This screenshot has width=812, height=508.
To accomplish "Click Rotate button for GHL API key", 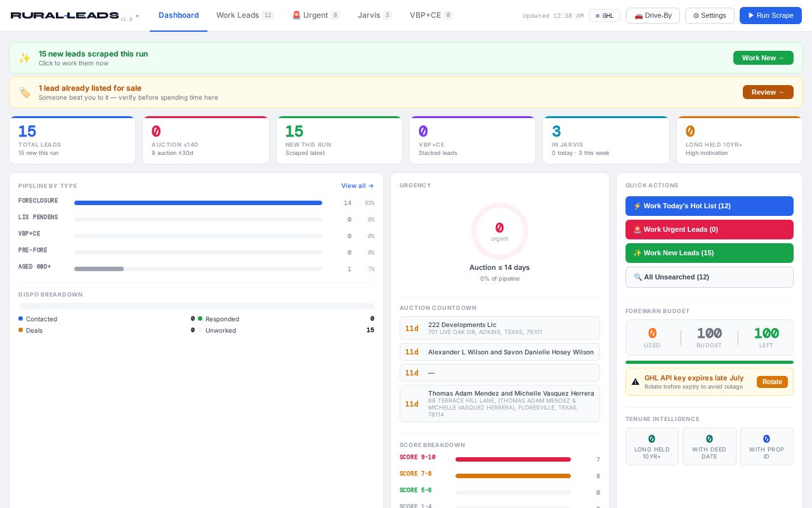I will tap(772, 382).
